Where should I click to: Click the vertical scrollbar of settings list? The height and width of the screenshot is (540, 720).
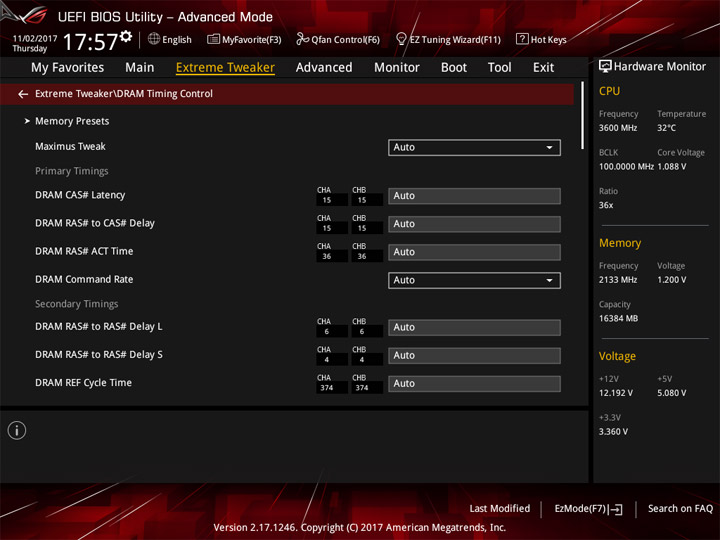pos(582,116)
